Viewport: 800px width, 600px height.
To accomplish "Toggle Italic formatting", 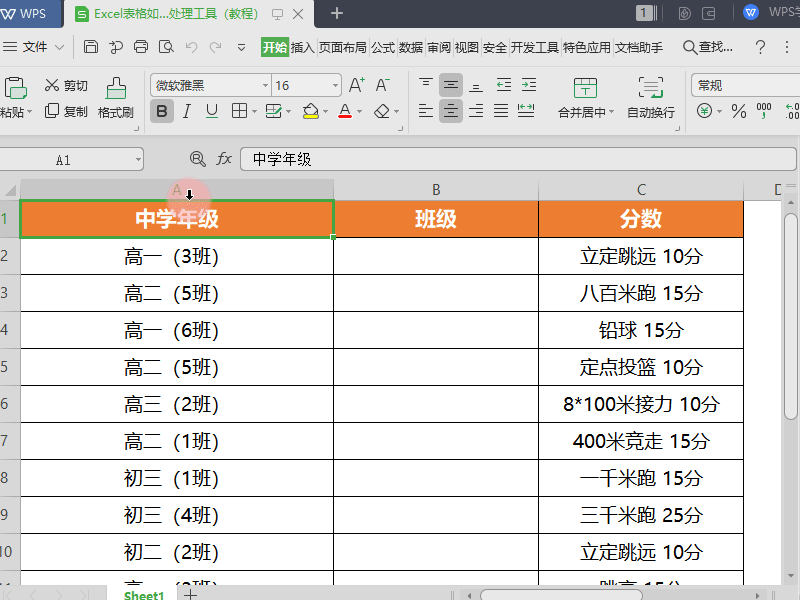I will pyautogui.click(x=187, y=111).
